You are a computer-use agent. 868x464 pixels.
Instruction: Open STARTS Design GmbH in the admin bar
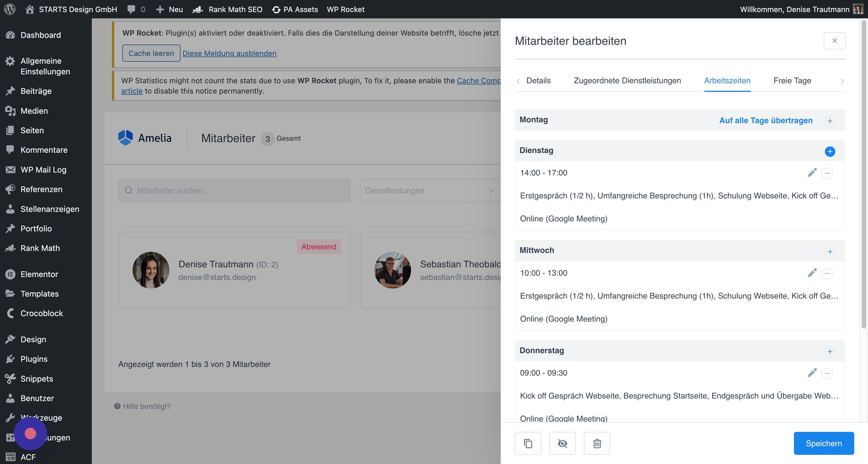pos(71,9)
